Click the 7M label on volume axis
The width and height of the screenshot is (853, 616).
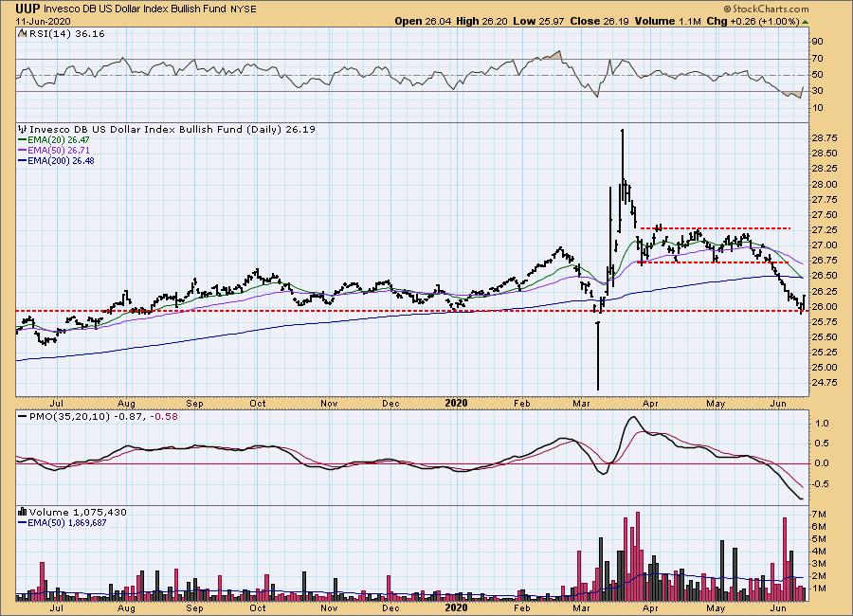click(819, 515)
